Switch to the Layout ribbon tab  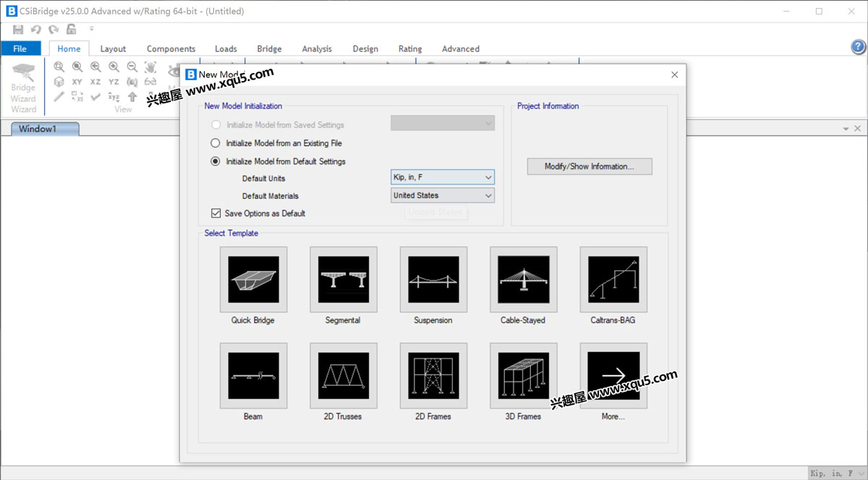coord(113,48)
